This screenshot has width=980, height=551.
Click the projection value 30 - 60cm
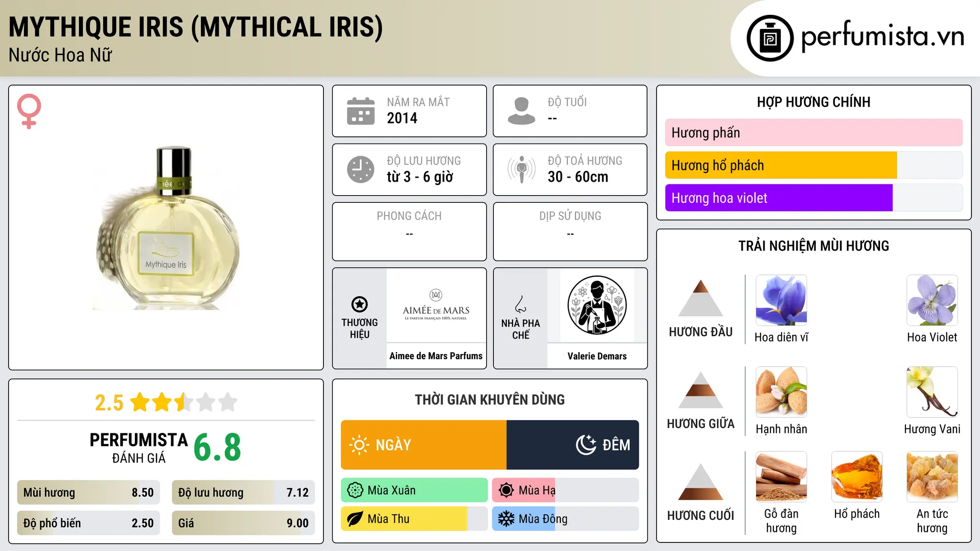578,177
